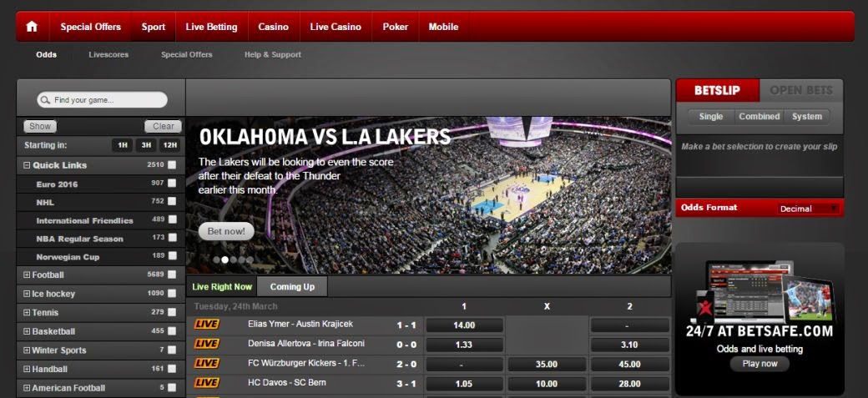868x398 pixels.
Task: Open the Odds Format dropdown
Action: 808,209
